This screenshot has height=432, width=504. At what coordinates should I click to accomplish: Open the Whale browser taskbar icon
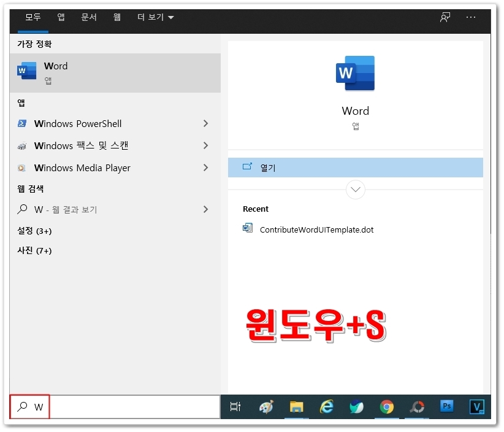356,407
